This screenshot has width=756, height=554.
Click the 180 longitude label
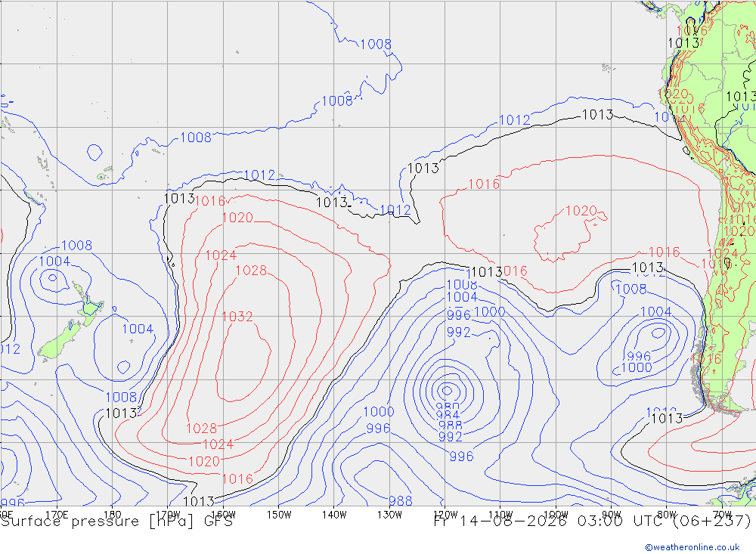click(x=113, y=515)
